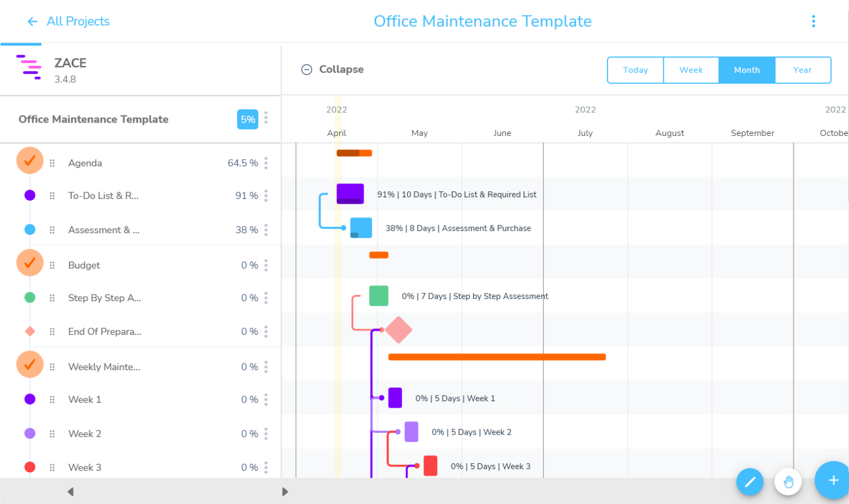Viewport: 849px width, 504px height.
Task: Click the drag handle next to Week 1
Action: click(x=51, y=399)
